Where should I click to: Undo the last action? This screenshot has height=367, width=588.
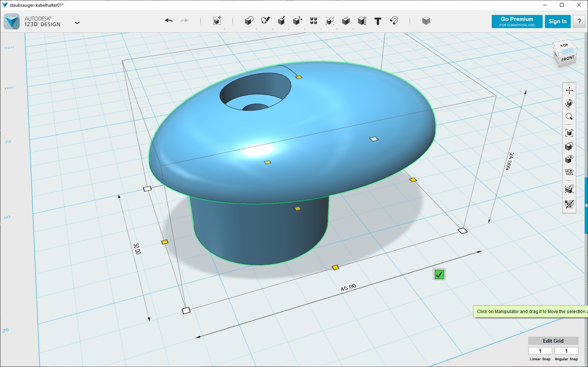coord(169,21)
